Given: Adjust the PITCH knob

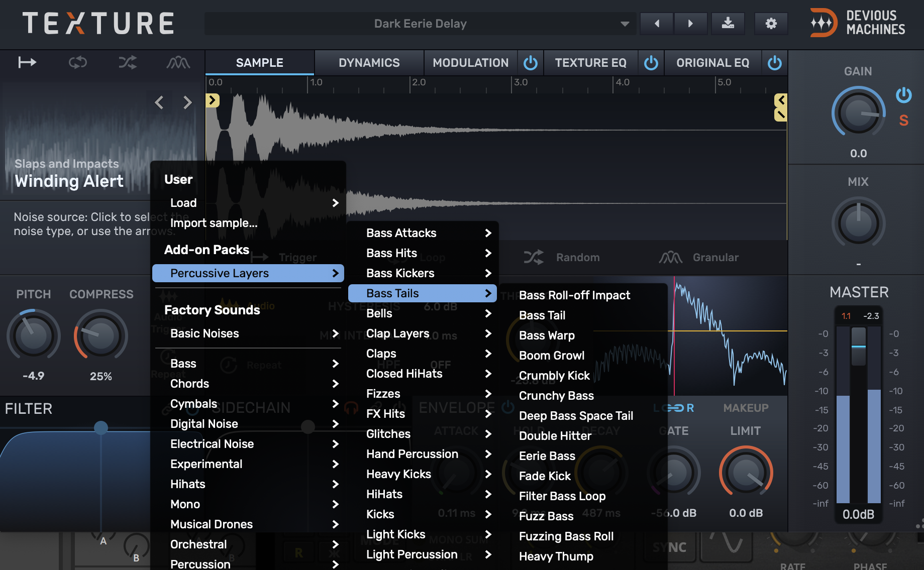Looking at the screenshot, I should coord(33,335).
